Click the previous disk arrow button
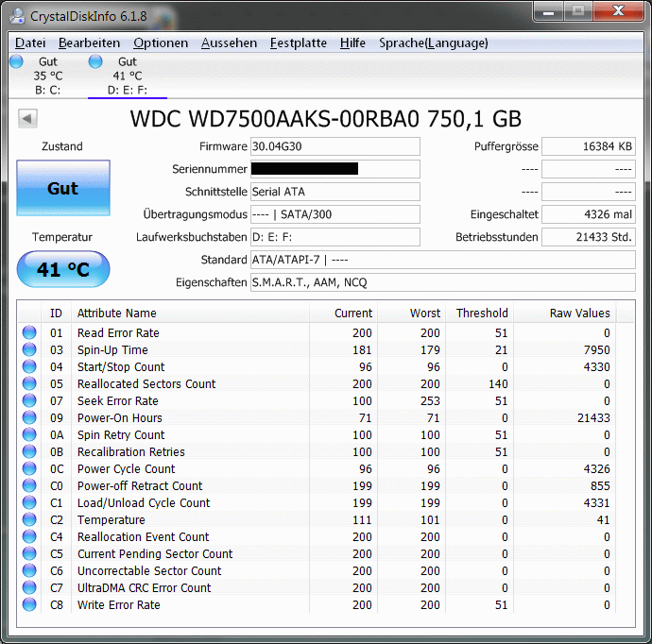652x644 pixels. tap(27, 119)
